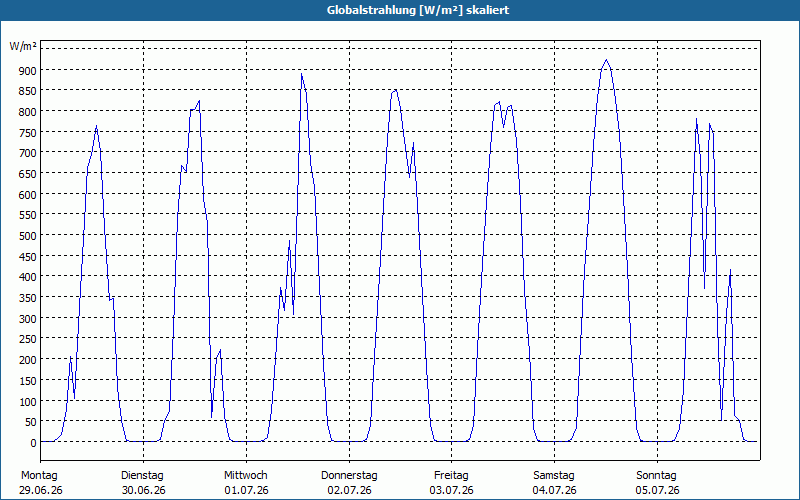The height and width of the screenshot is (500, 800).
Task: Click the chart title 'Globalstrahlung [W/m²] skaliert'
Action: click(x=418, y=10)
